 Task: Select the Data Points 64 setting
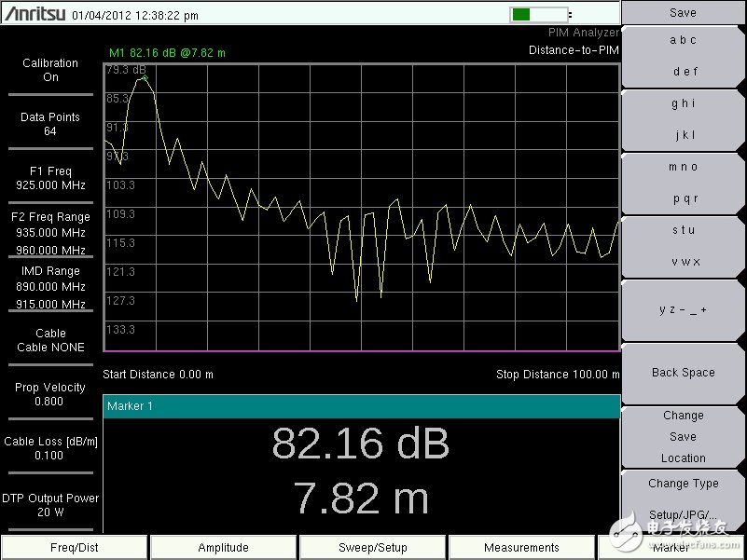50,124
